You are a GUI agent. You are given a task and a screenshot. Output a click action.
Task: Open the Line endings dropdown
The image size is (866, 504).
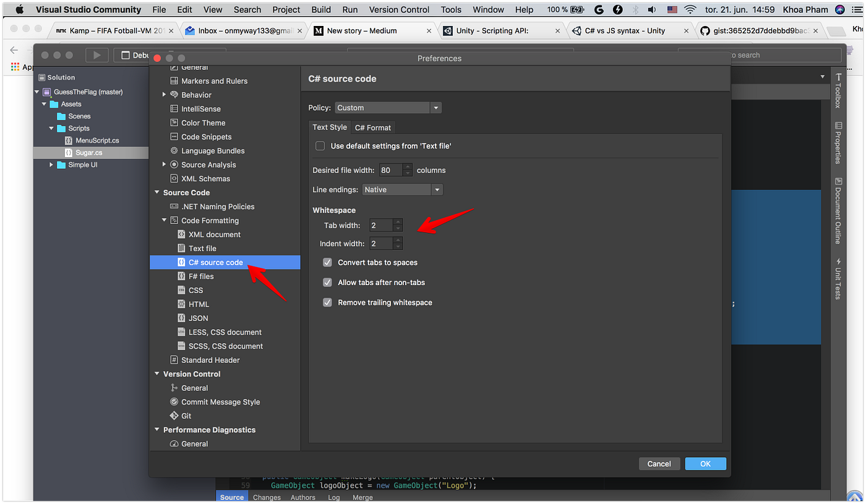437,189
